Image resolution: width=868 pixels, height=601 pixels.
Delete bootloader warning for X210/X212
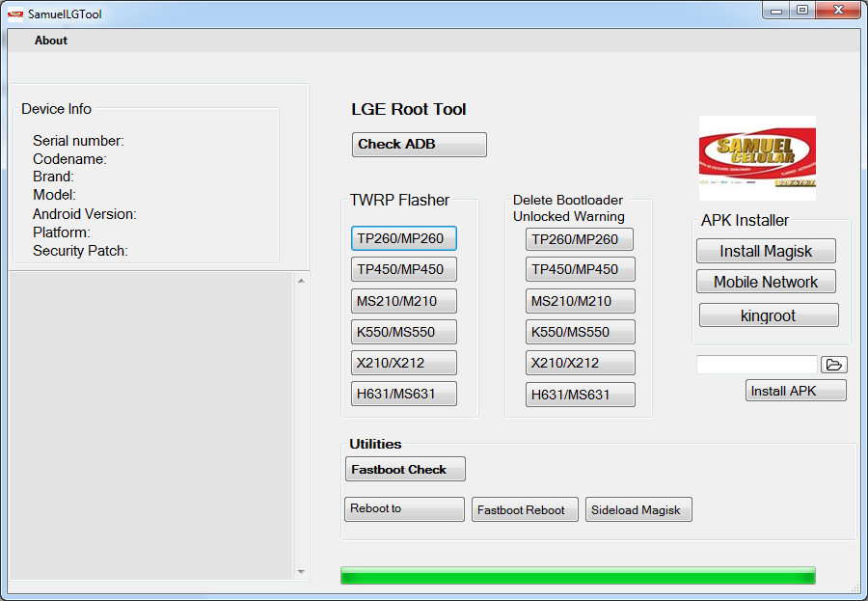pos(581,363)
